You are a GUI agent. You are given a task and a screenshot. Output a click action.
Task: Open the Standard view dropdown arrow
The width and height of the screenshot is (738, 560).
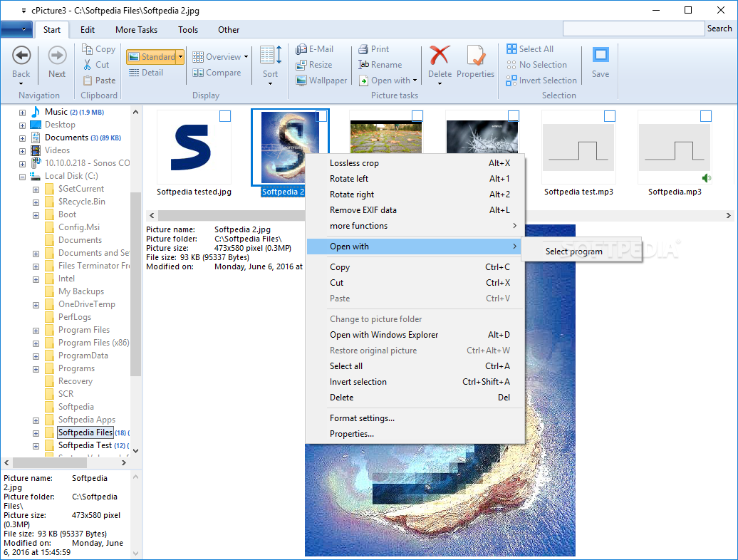coord(180,57)
